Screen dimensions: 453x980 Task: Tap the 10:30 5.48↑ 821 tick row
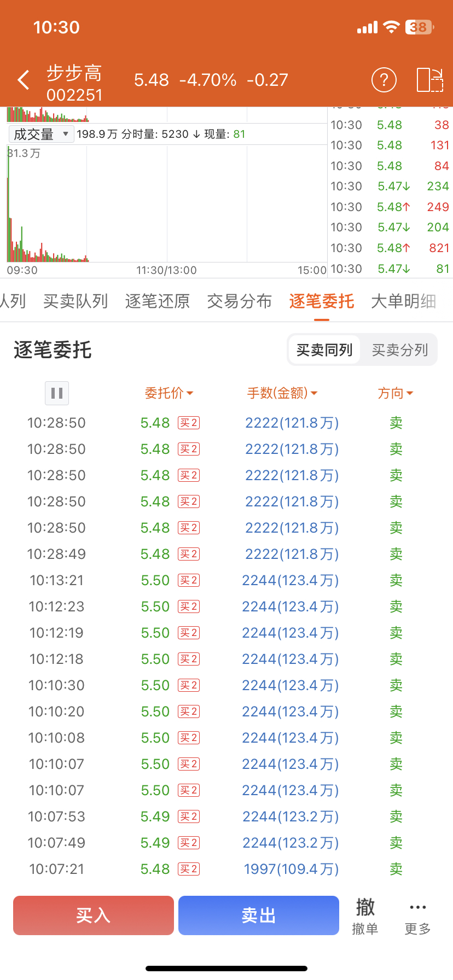(390, 248)
